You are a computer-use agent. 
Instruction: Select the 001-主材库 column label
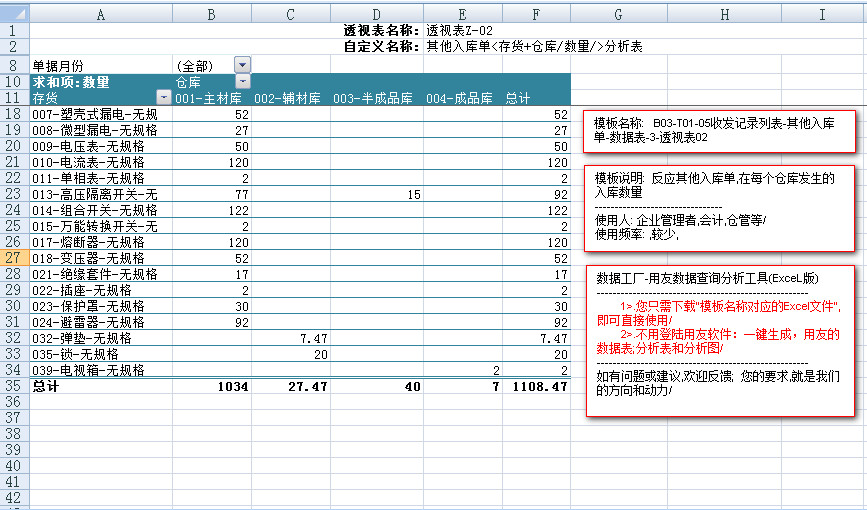210,98
